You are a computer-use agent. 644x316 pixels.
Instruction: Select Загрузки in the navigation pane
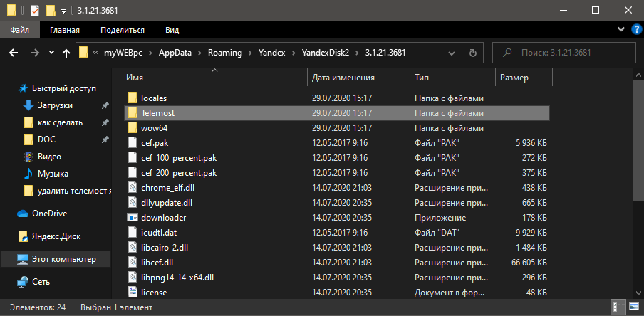[55, 105]
